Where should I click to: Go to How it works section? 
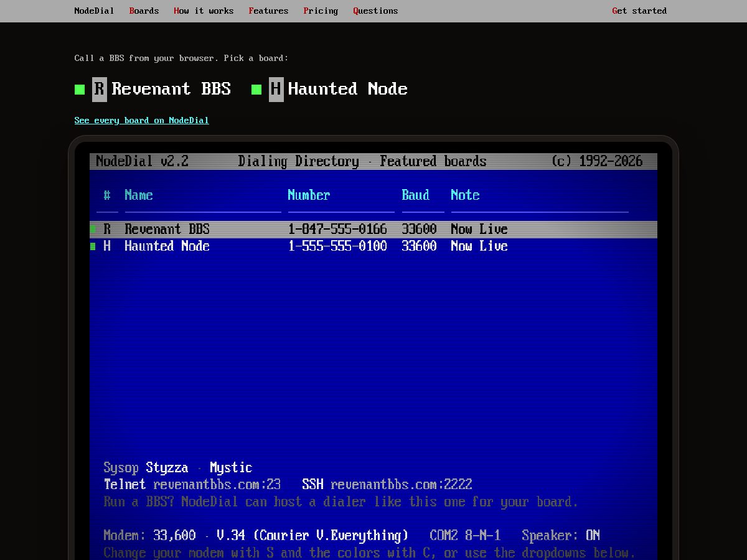tap(204, 11)
